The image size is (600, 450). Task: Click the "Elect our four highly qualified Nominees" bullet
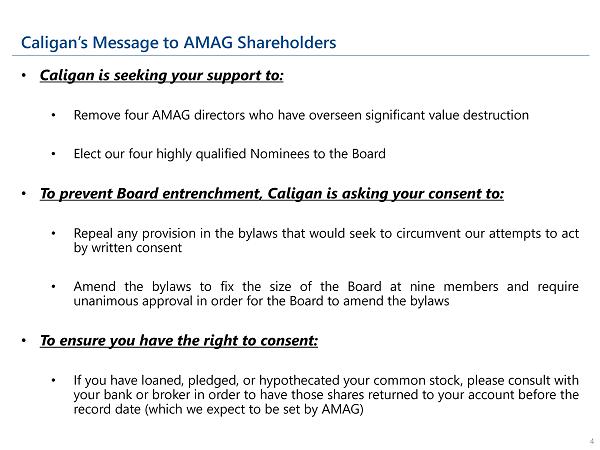pos(229,153)
